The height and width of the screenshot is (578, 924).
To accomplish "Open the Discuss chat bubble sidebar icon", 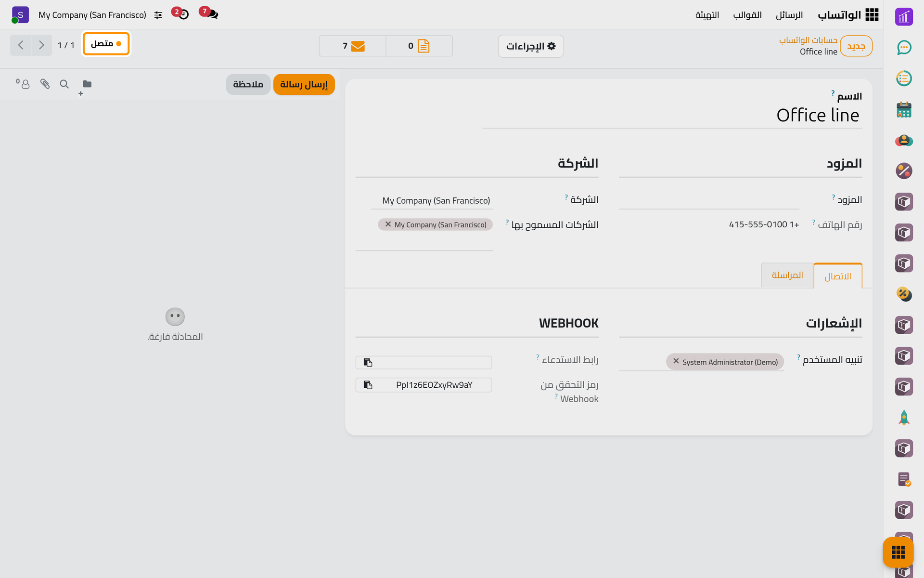I will pos(904,47).
